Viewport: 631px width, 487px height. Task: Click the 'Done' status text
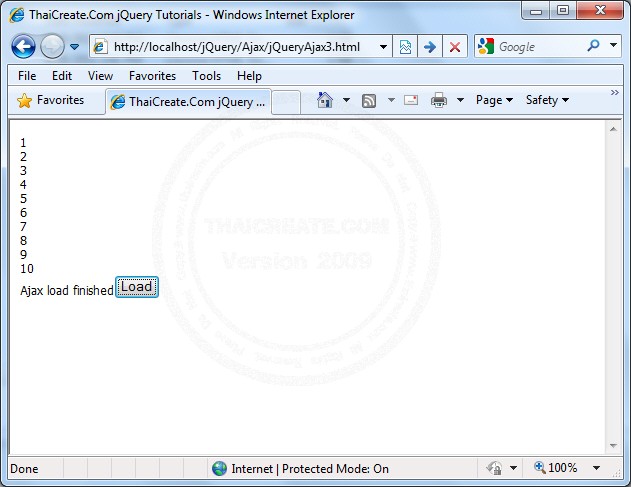(24, 469)
